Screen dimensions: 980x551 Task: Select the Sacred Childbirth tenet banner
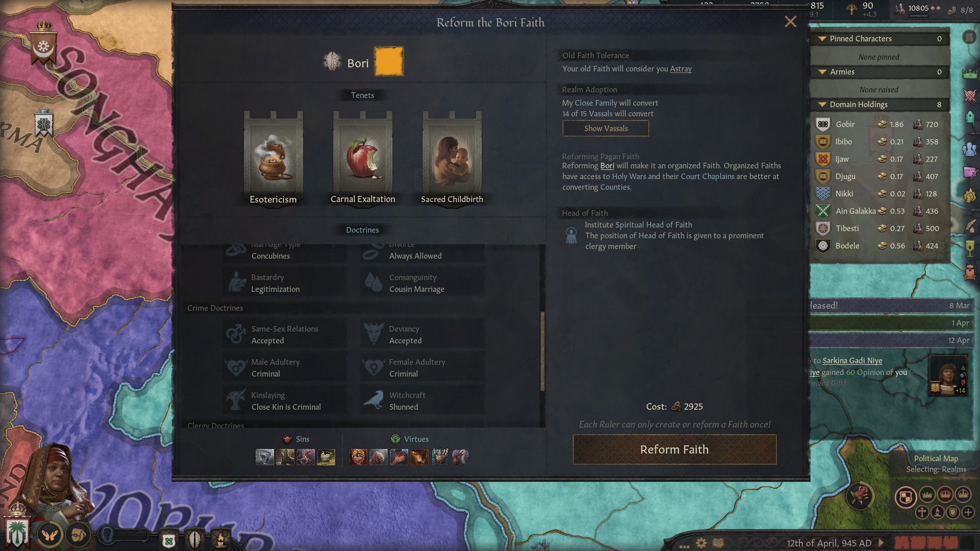[x=452, y=158]
